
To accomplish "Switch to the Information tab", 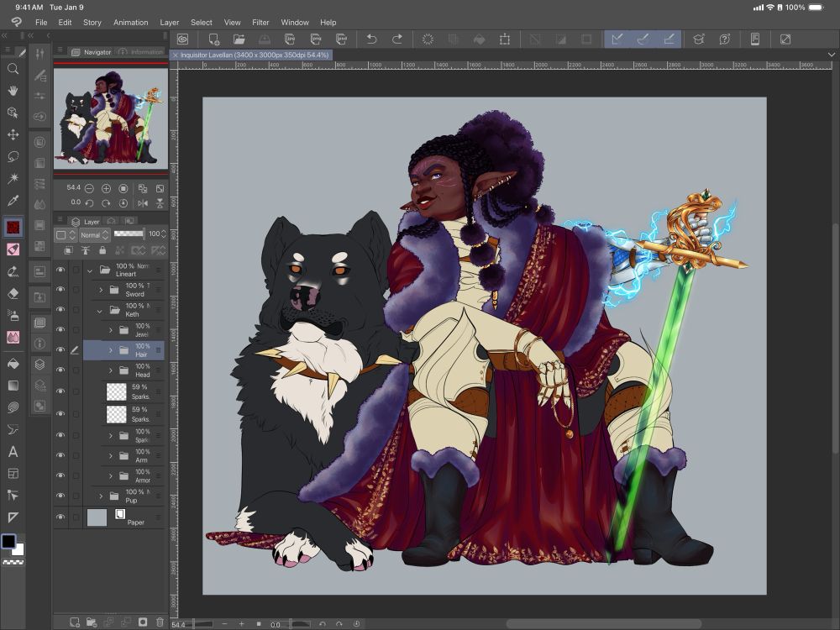I will point(141,52).
